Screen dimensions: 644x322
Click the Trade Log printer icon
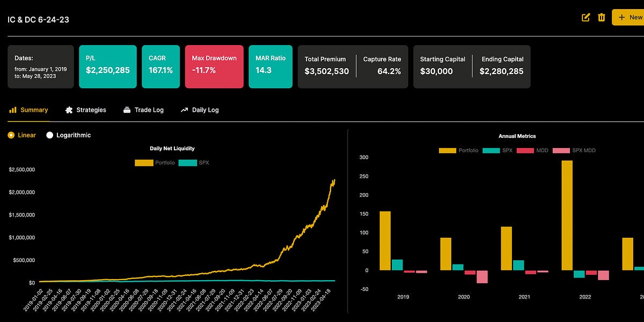pyautogui.click(x=127, y=110)
